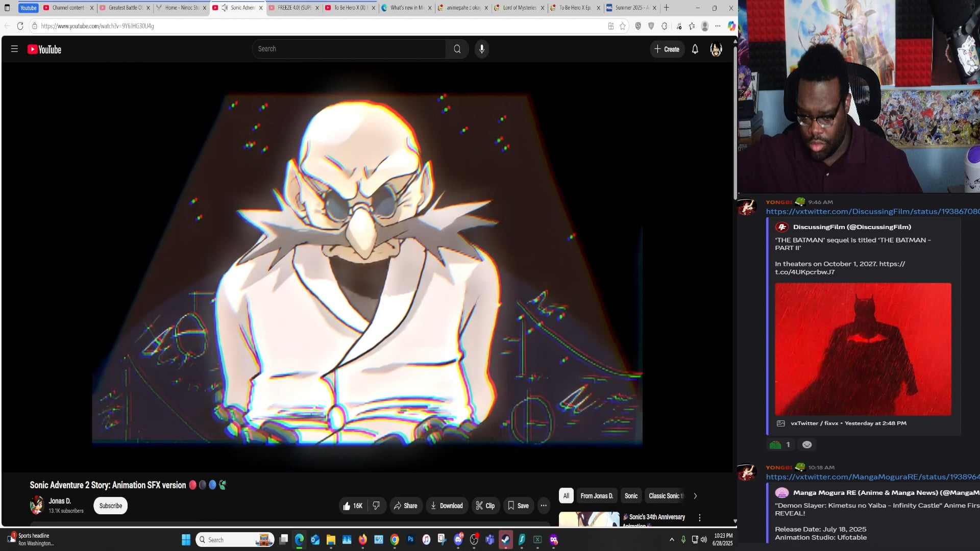Click the YouTube search magnifier button
The width and height of the screenshot is (980, 551).
pos(457,49)
